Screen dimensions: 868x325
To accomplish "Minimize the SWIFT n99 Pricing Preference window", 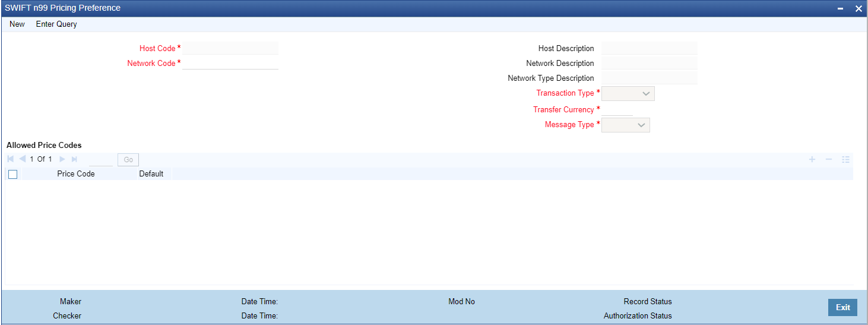I will pos(841,8).
